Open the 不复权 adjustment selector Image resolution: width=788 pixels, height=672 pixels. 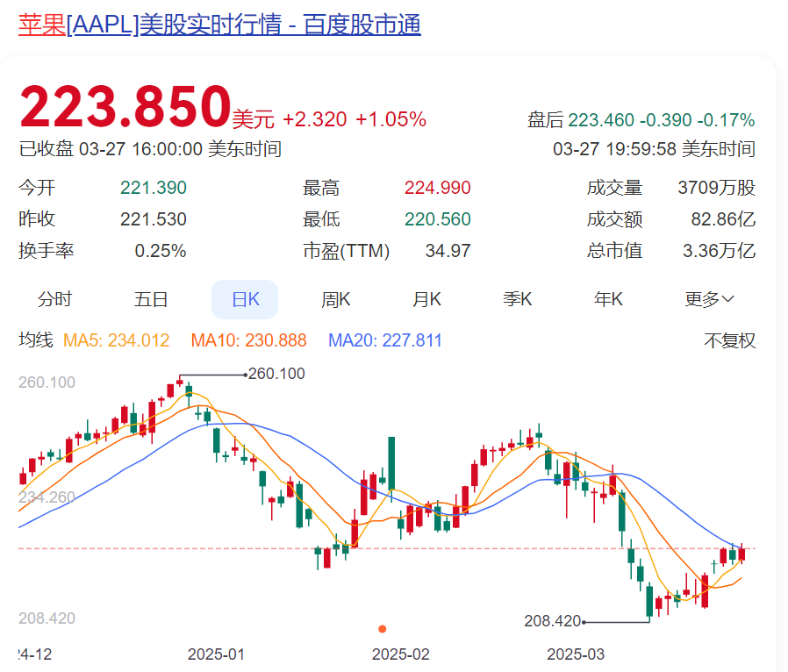pyautogui.click(x=729, y=341)
